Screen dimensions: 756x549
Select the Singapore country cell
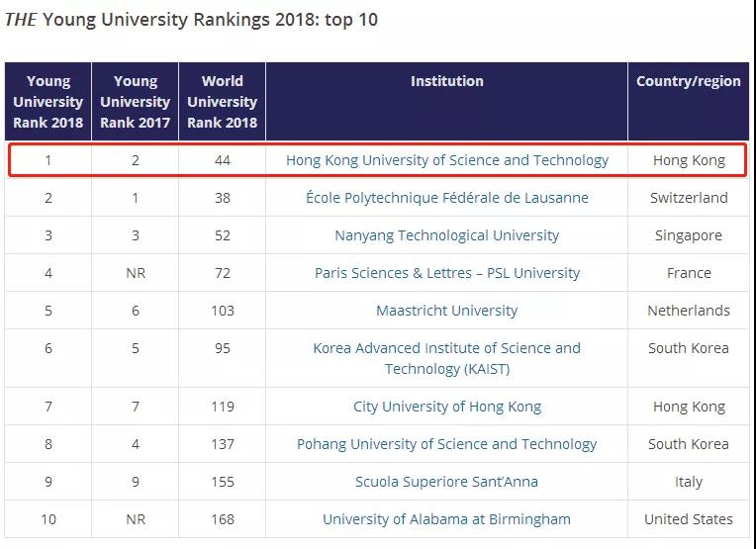click(x=689, y=235)
